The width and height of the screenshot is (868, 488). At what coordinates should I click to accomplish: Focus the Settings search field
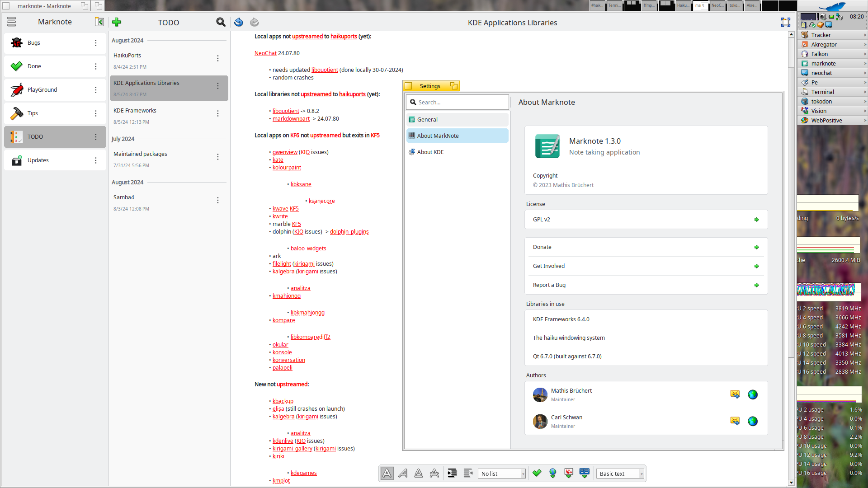(x=457, y=102)
